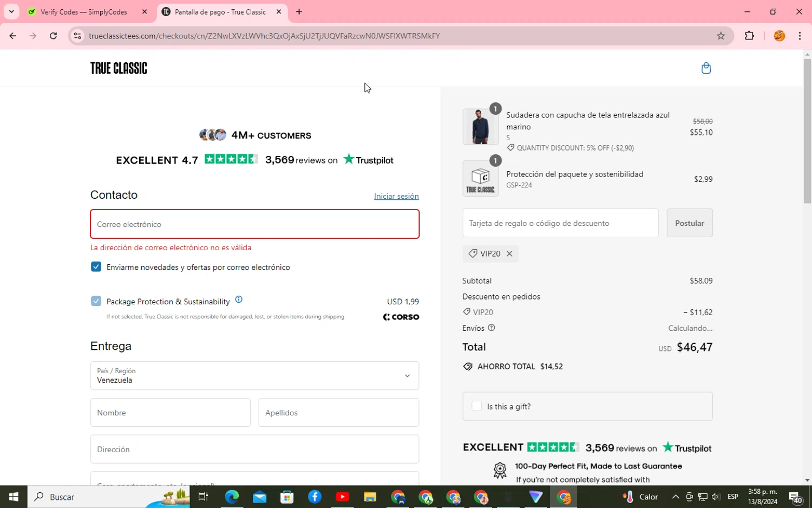Click the AHORRO TOTAL $14,52 text
Image resolution: width=812 pixels, height=508 pixels.
click(520, 367)
